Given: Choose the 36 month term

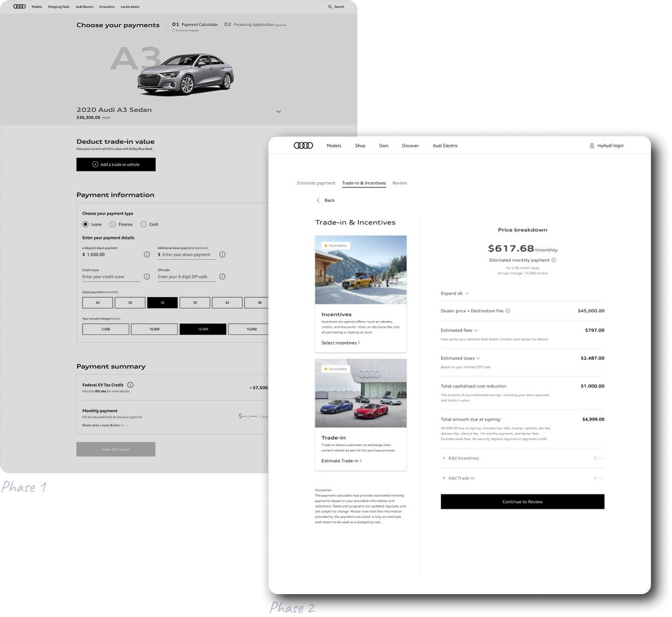Looking at the screenshot, I should [162, 302].
